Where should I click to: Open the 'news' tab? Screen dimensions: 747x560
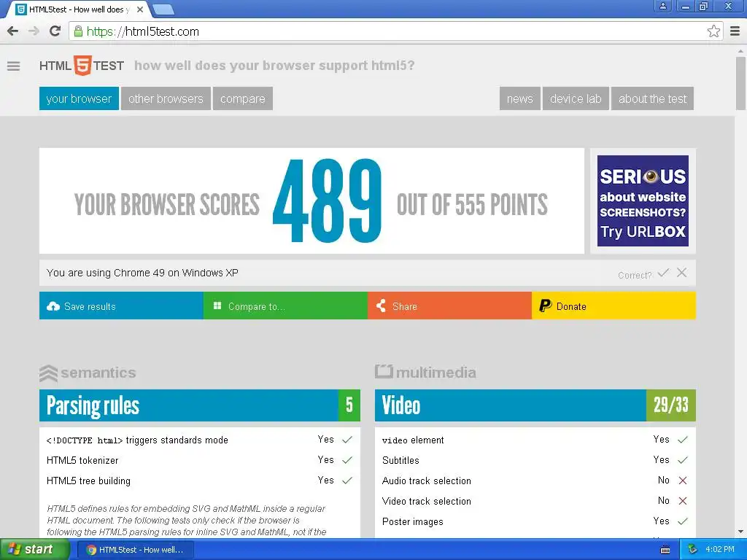click(x=519, y=98)
